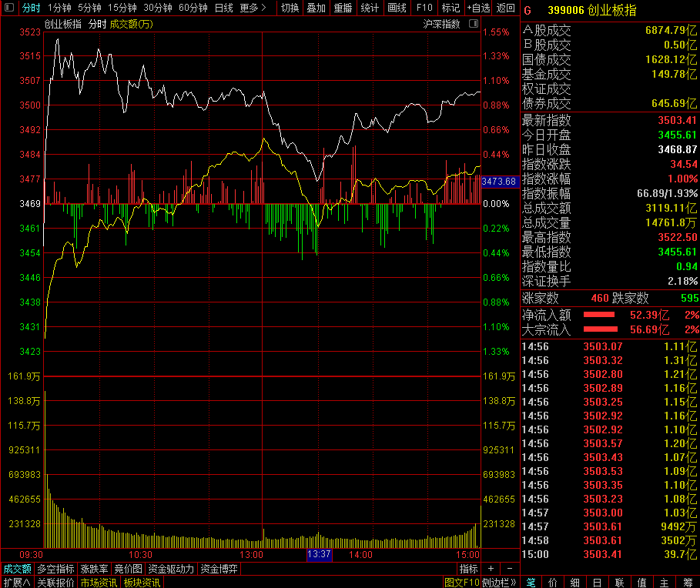Click the 3473.68 price label on axis
700x588 pixels.
click(x=498, y=182)
